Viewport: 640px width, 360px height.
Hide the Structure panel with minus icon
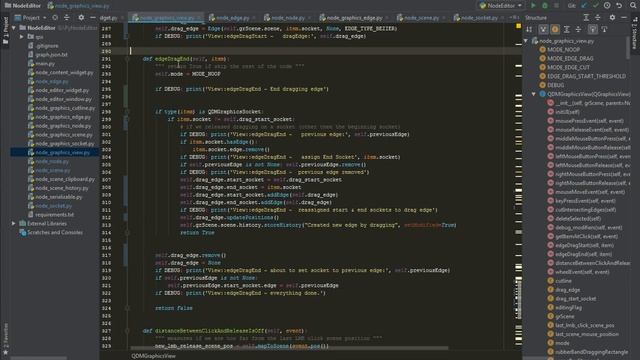(624, 18)
